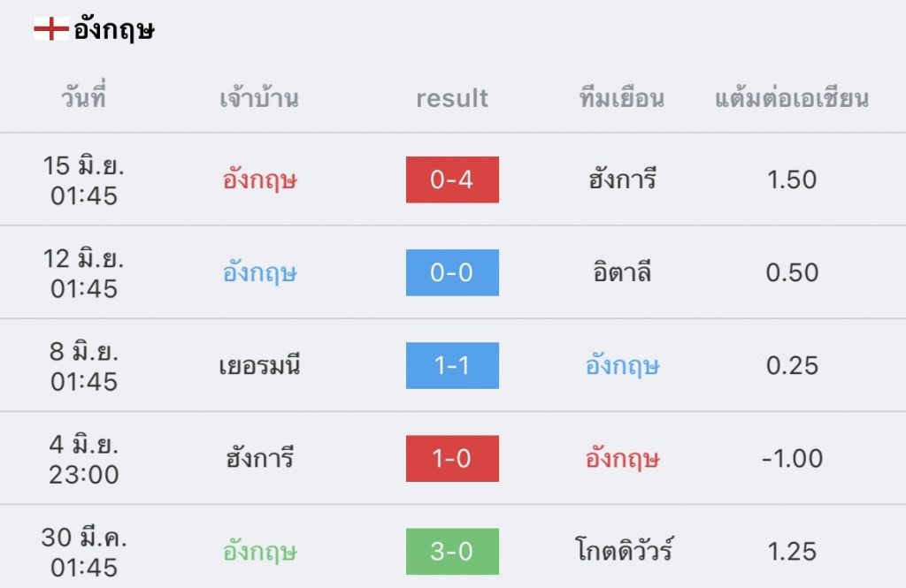Open the 1-1 result against เยอรมนี
Screen dimensions: 906x588
point(452,366)
